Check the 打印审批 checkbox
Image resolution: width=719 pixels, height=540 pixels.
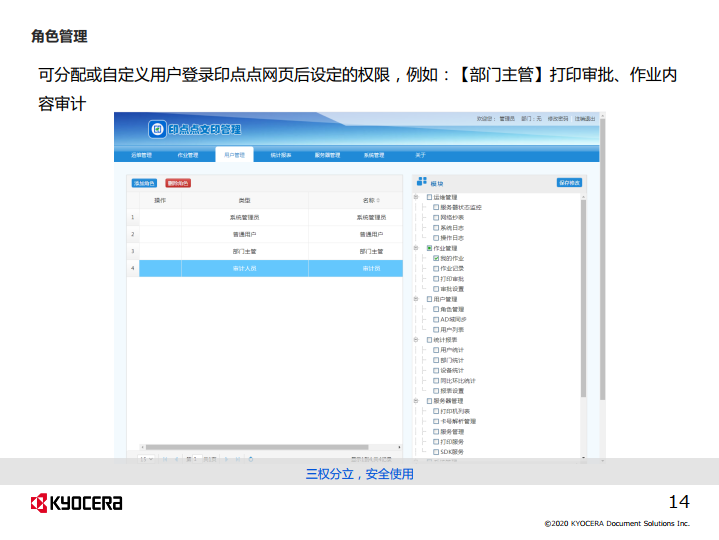[436, 278]
